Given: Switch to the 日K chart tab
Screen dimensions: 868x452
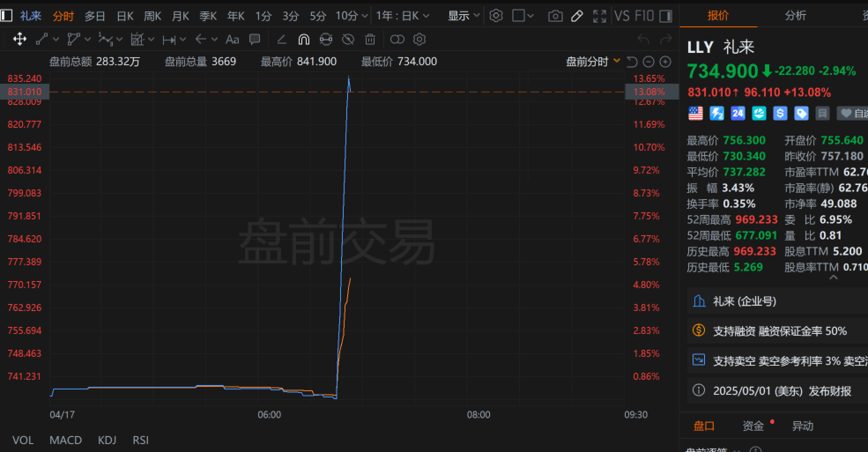Looking at the screenshot, I should click(125, 16).
